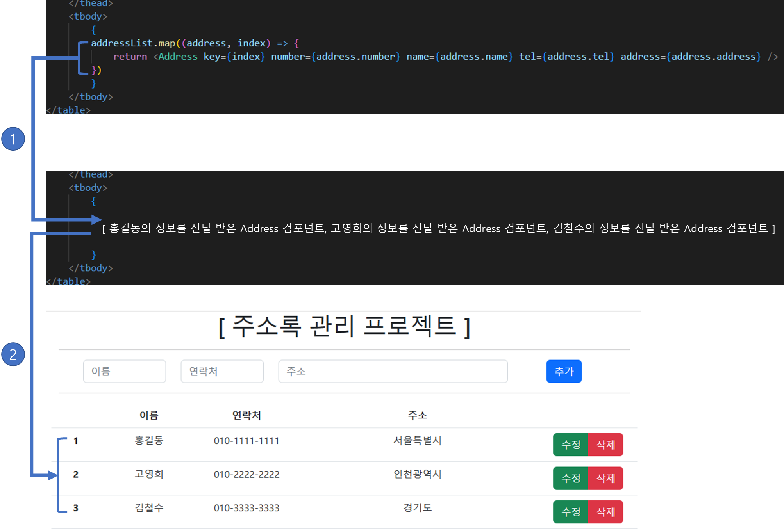
Task: Click the phone number 010-2222-2222
Action: pos(246,474)
